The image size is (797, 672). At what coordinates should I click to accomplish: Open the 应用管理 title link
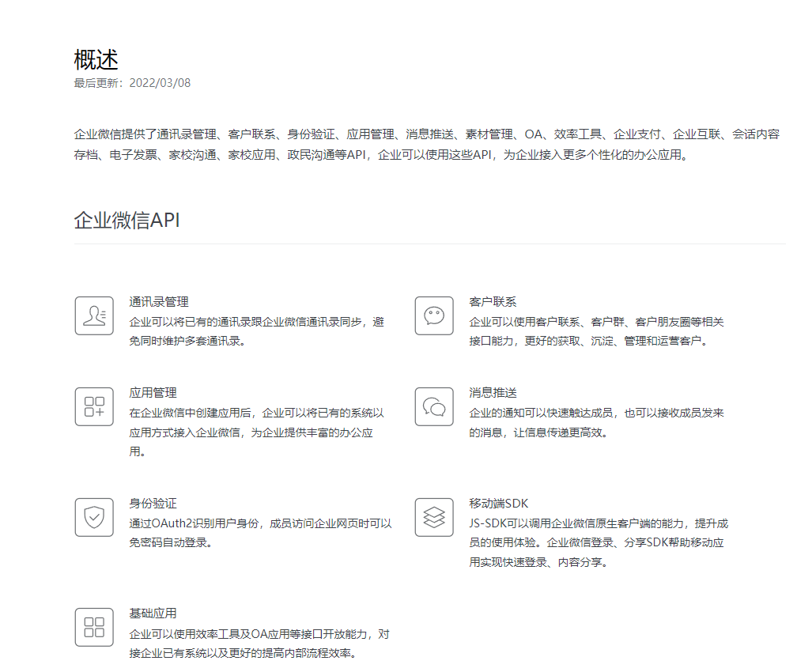pos(153,393)
